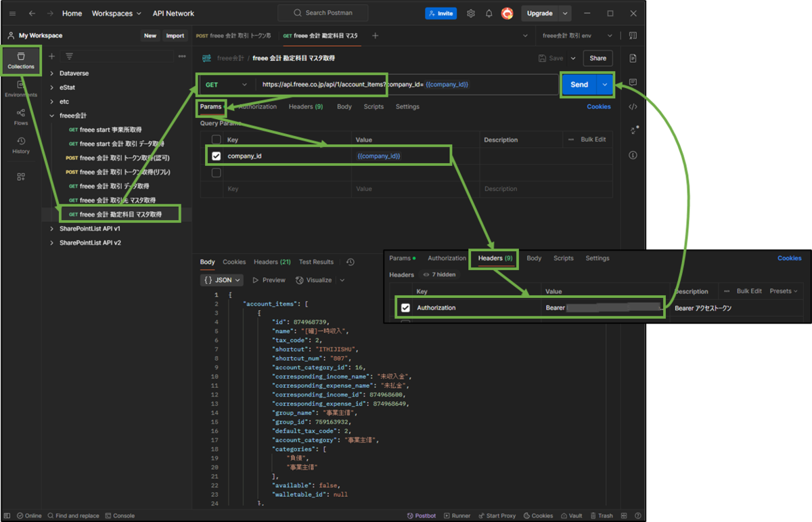Switch to the Params request tab
812x522 pixels.
pyautogui.click(x=210, y=107)
